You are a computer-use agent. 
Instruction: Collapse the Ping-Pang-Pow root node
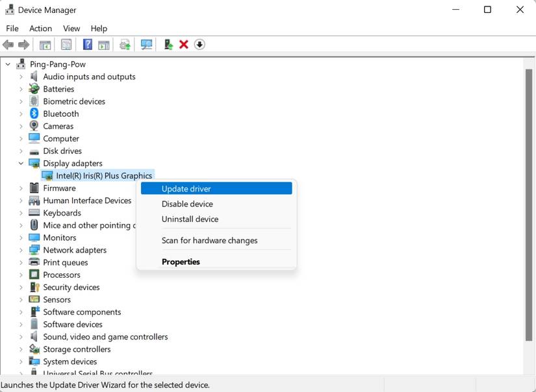(8, 64)
